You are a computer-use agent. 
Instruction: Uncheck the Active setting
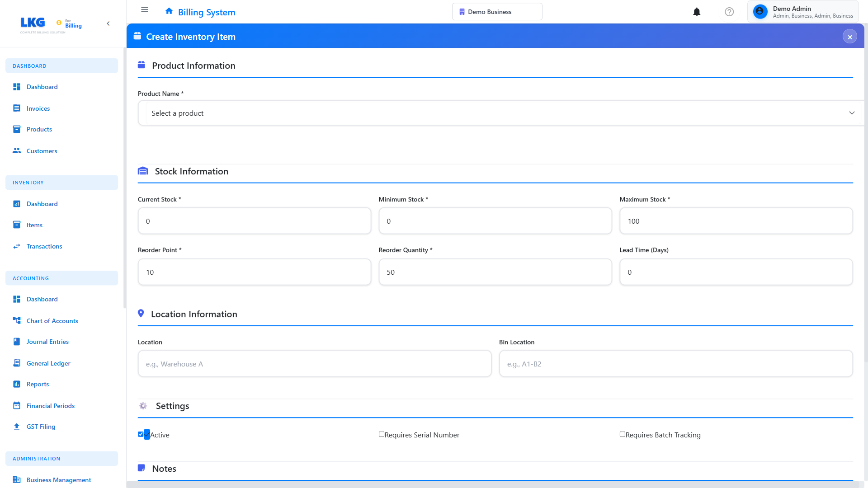(x=141, y=434)
